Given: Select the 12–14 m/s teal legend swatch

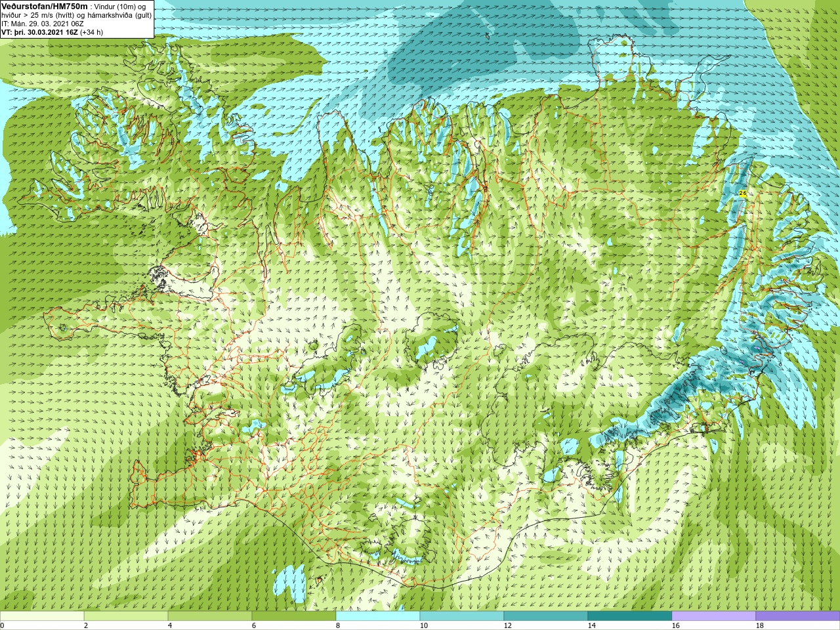Looking at the screenshot, I should [546, 616].
